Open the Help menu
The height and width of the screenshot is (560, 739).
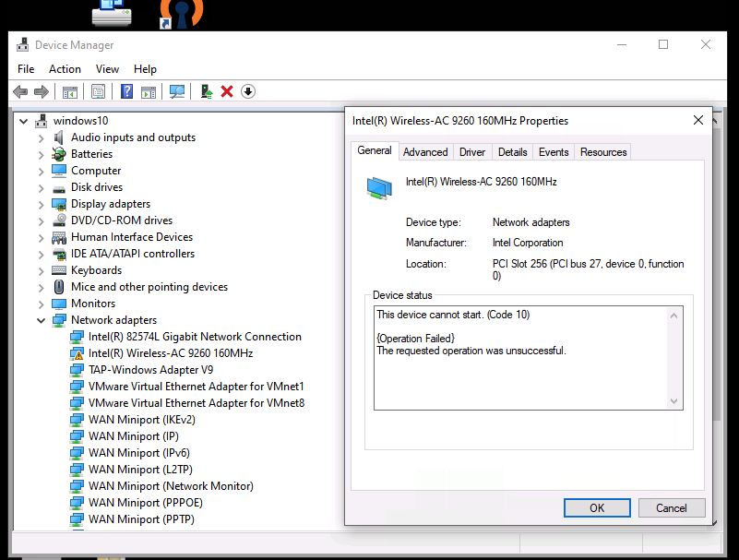point(145,69)
